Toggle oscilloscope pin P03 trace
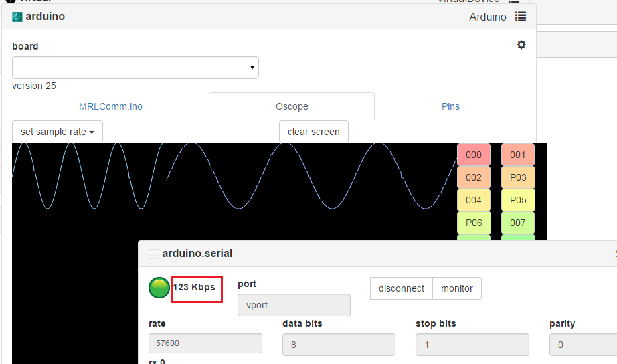 point(518,177)
